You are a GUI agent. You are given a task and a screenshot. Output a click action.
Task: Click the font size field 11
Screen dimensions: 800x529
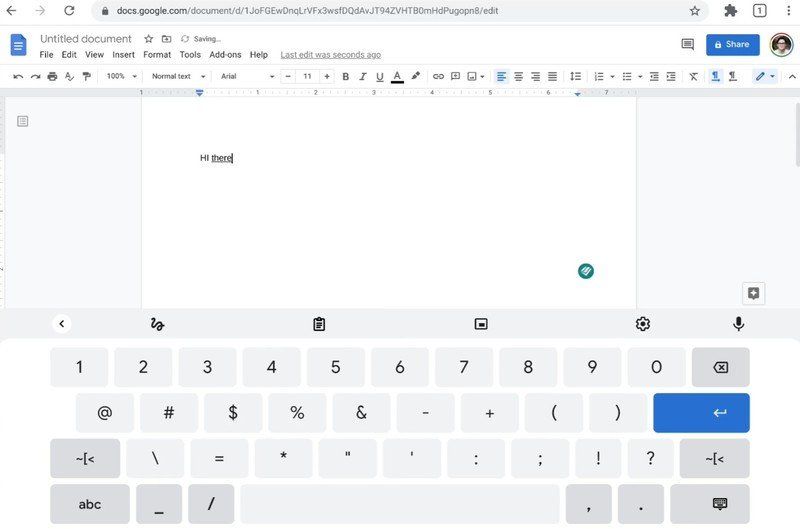coord(307,77)
